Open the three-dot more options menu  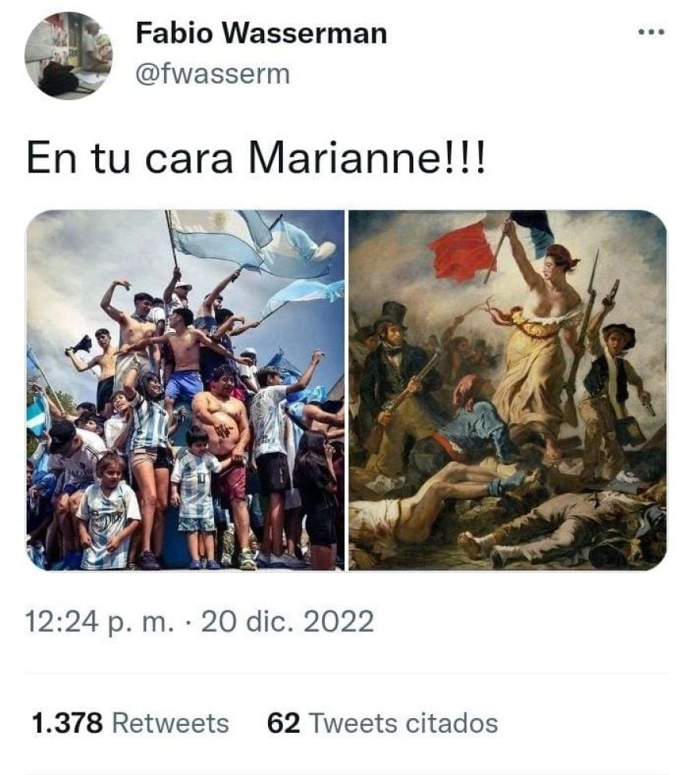[x=652, y=33]
